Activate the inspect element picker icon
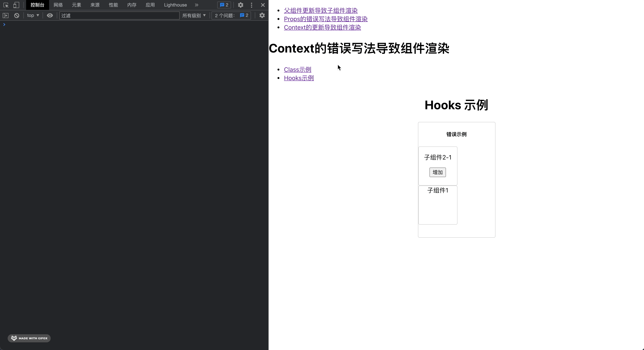This screenshot has width=644, height=350. coord(6,5)
